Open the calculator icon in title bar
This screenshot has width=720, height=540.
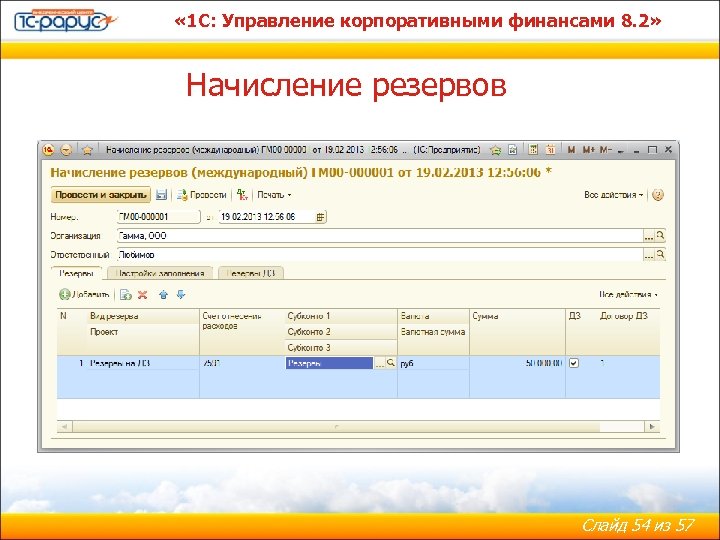click(x=533, y=150)
